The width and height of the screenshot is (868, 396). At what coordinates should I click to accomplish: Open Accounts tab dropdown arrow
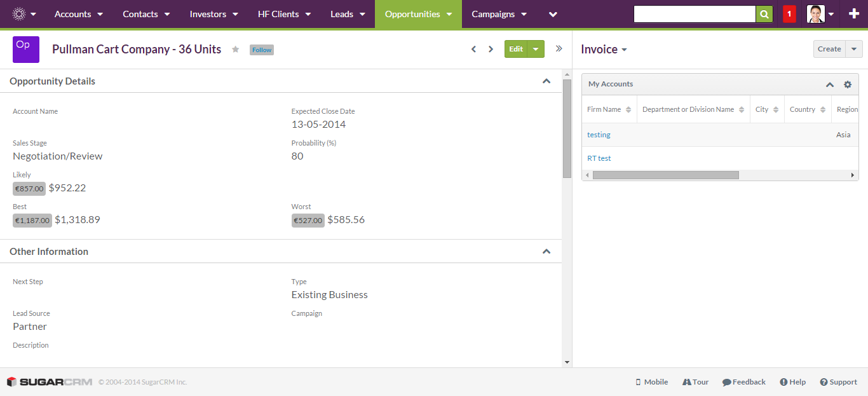pyautogui.click(x=100, y=14)
